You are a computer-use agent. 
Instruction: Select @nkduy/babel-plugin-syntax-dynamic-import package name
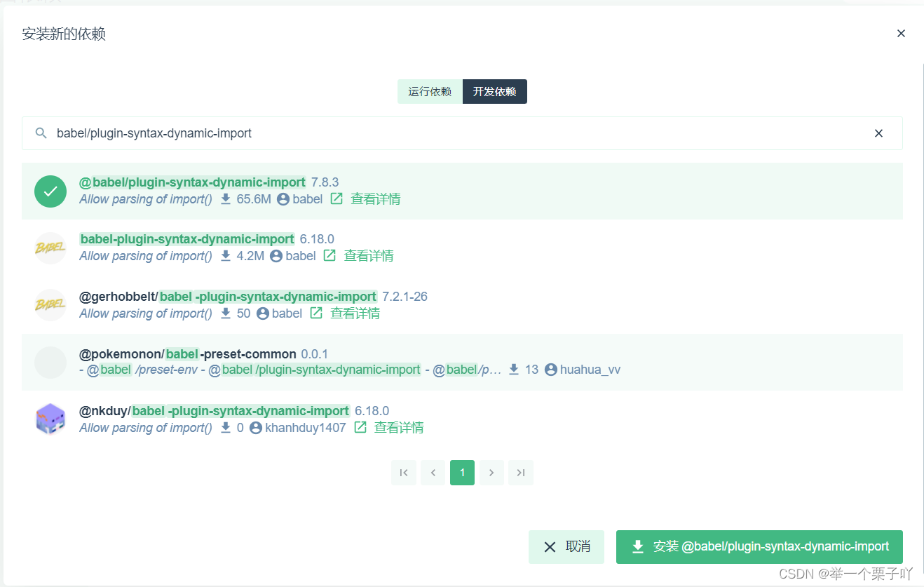coord(215,411)
